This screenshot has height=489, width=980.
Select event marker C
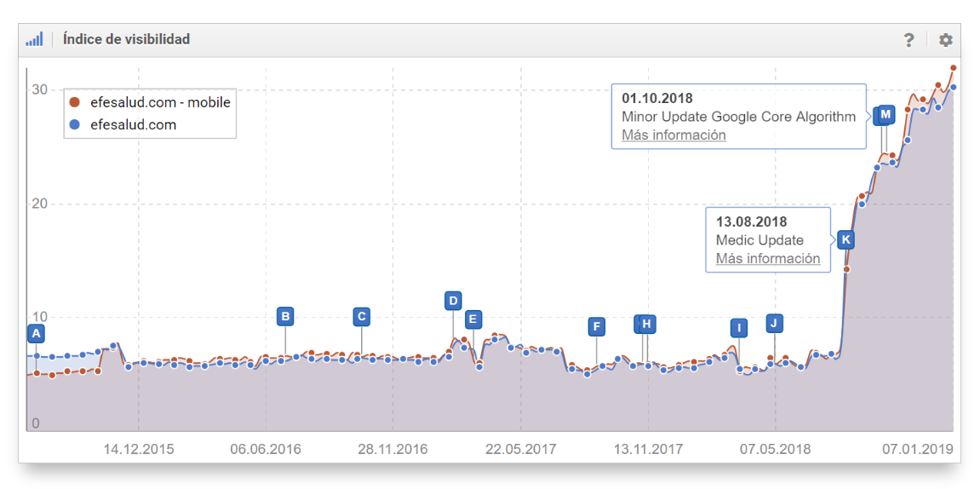(361, 317)
